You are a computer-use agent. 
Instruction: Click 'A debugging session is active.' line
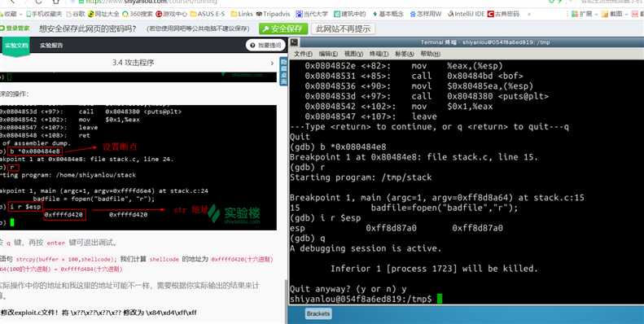click(x=366, y=248)
